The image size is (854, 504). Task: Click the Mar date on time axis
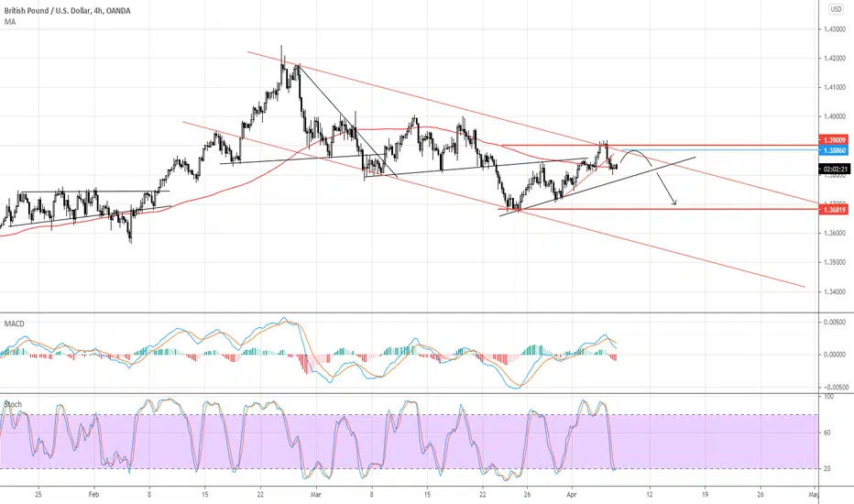[x=316, y=495]
